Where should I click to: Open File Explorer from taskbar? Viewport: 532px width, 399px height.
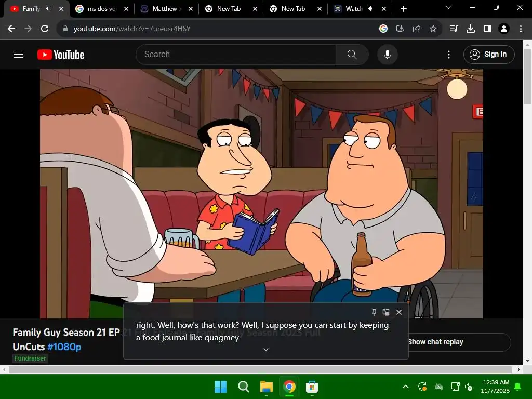(x=267, y=387)
